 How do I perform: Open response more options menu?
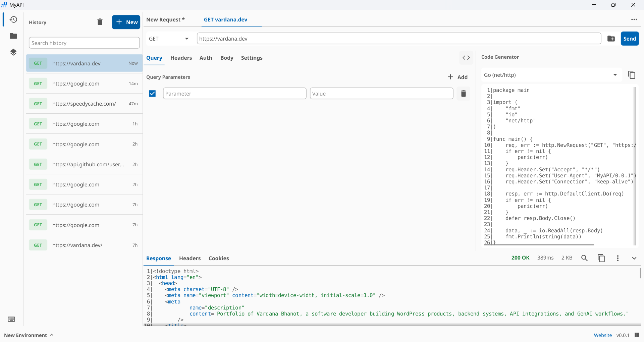pos(618,258)
